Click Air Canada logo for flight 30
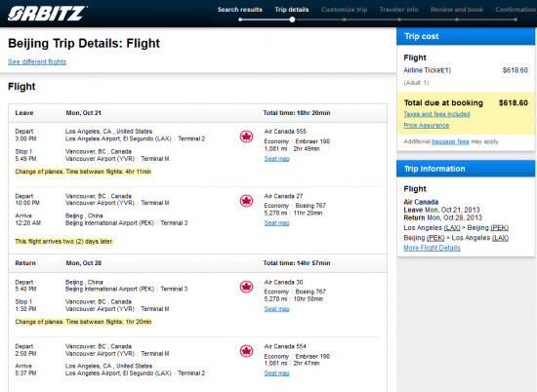This screenshot has height=392, width=537. pyautogui.click(x=246, y=287)
